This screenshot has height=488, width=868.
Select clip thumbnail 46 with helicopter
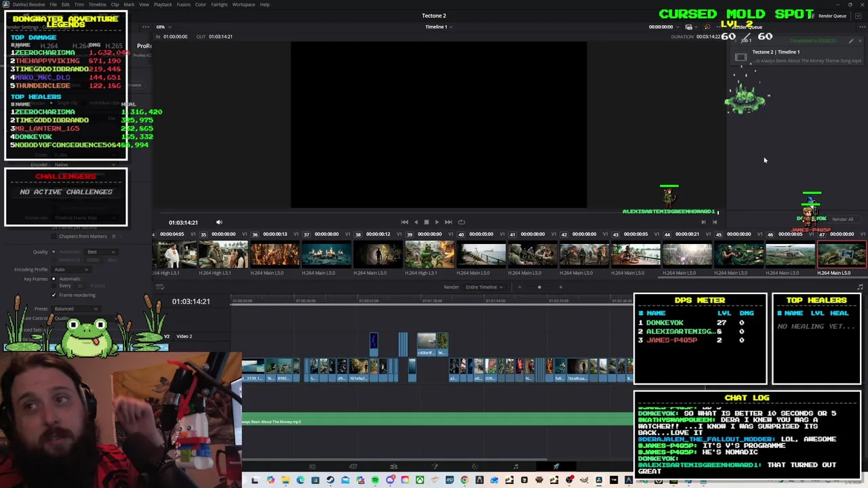point(790,255)
